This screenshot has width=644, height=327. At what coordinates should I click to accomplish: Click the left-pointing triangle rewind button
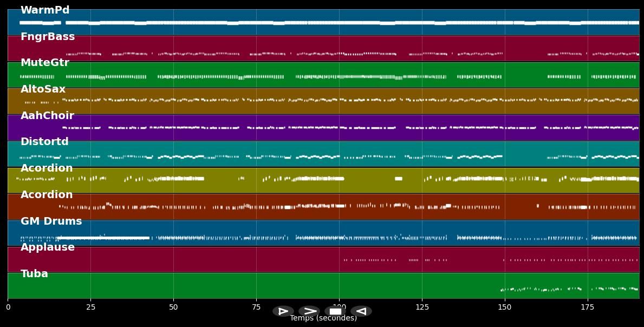[x=361, y=311]
